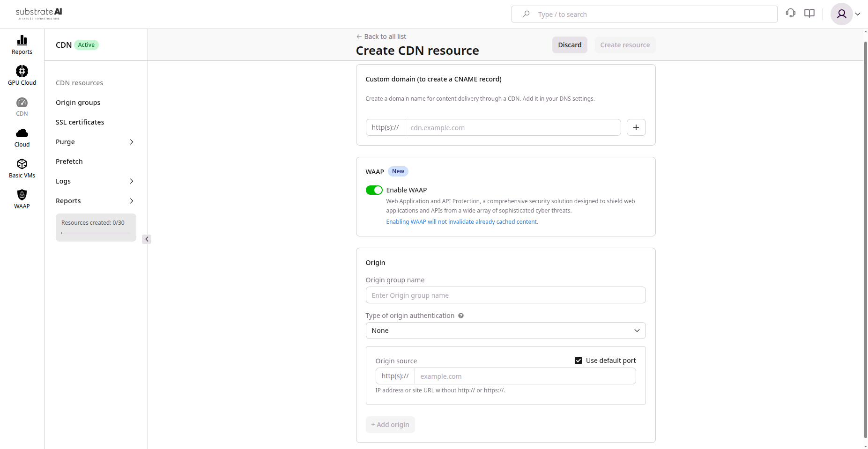Expand the Logs menu

coord(63,181)
